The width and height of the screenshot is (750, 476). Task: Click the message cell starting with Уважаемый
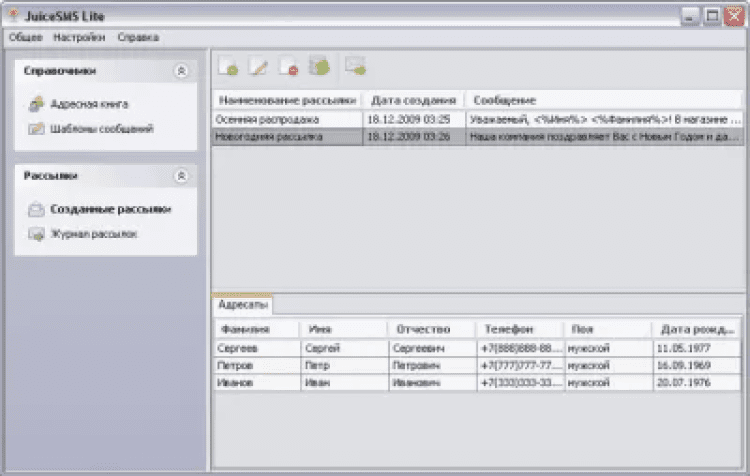click(605, 120)
